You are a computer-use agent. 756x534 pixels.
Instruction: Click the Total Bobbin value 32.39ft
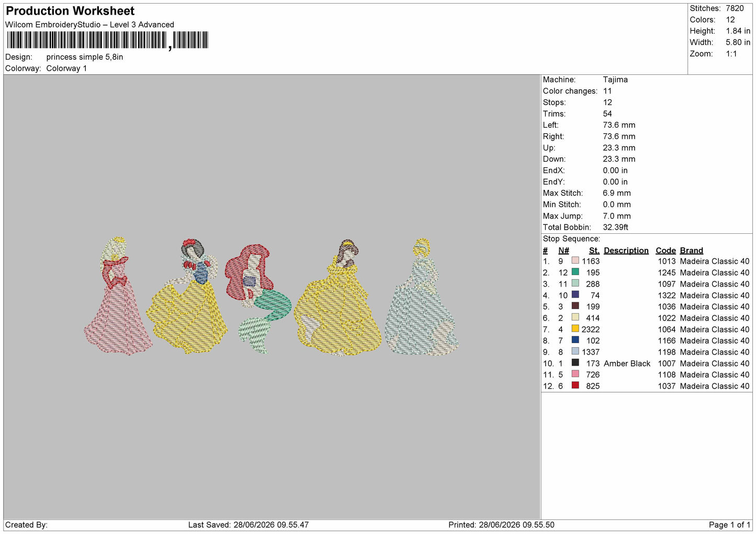click(616, 227)
